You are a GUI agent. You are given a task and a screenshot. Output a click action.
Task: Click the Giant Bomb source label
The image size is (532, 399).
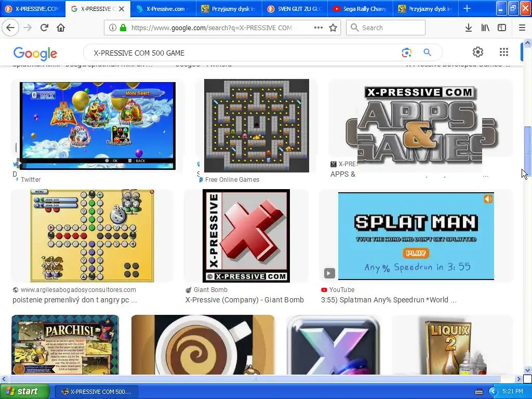[x=210, y=290]
